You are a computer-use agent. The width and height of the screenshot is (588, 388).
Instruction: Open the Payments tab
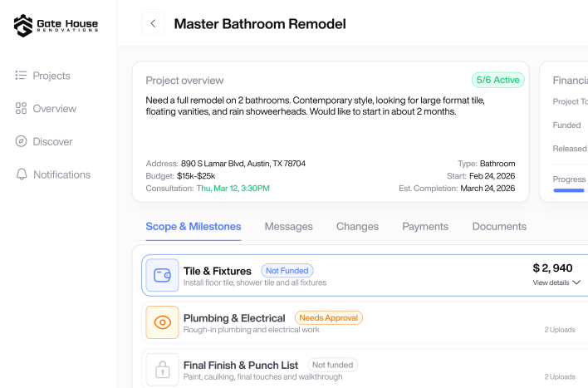click(425, 226)
